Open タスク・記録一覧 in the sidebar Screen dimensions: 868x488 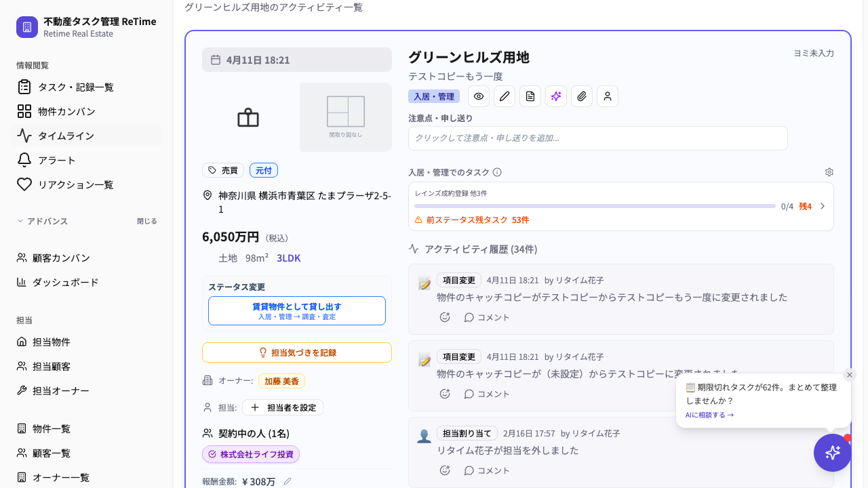click(x=87, y=87)
